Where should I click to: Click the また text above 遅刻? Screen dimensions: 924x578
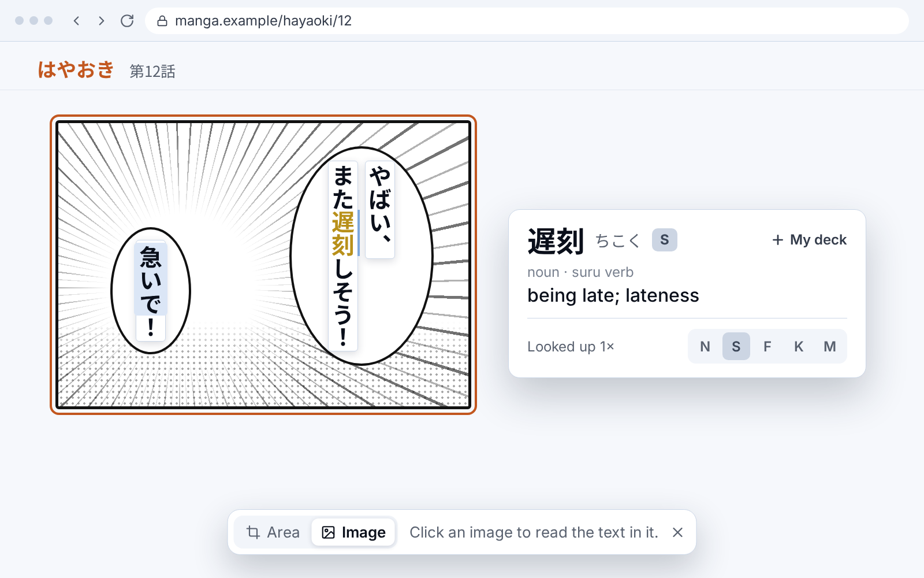tap(343, 187)
